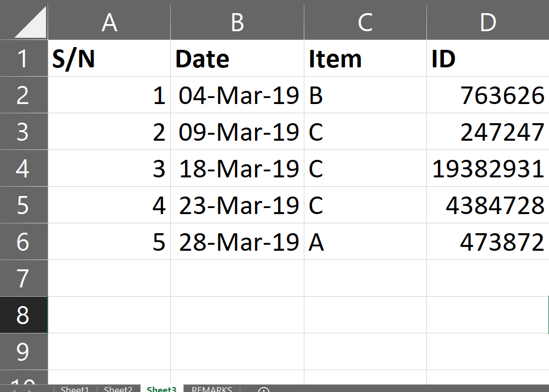Select the S/N header cell
This screenshot has height=392, width=549.
click(x=109, y=59)
